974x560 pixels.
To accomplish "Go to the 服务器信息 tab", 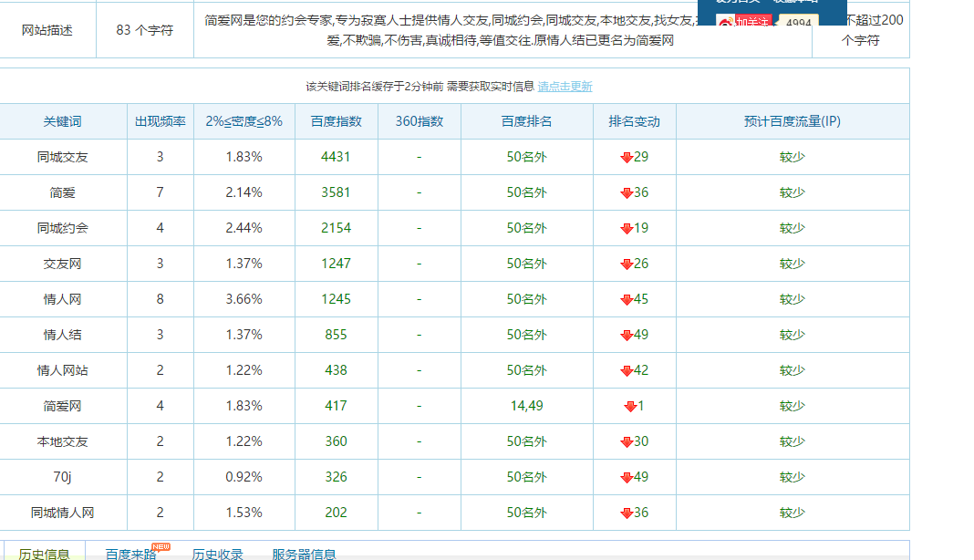I will [x=304, y=553].
